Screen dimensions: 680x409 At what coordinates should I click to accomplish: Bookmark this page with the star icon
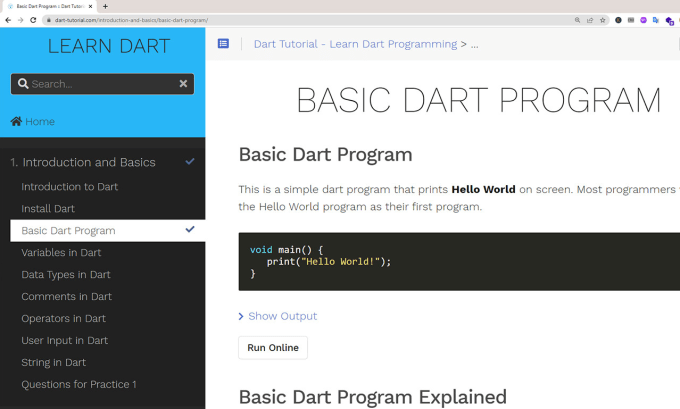tap(602, 20)
